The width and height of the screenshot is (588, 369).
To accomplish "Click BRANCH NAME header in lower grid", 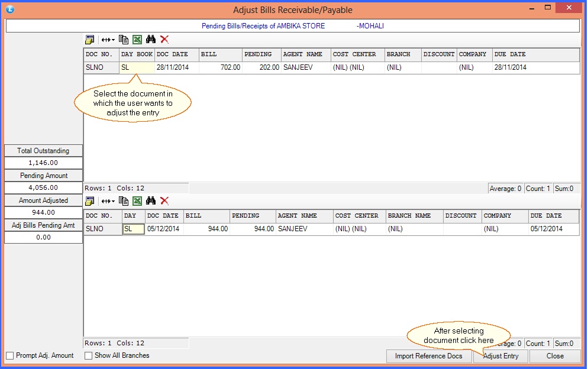I will tap(414, 216).
